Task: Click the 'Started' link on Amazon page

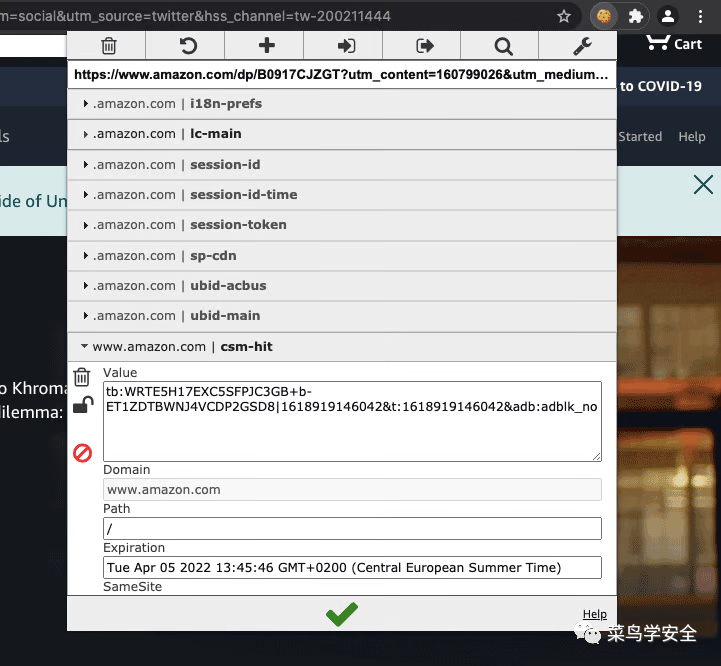Action: coord(640,137)
